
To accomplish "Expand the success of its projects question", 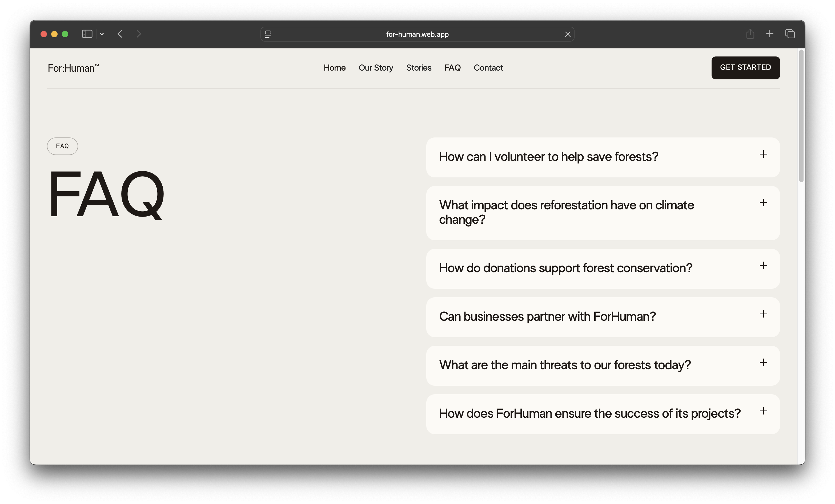I will coord(603,414).
